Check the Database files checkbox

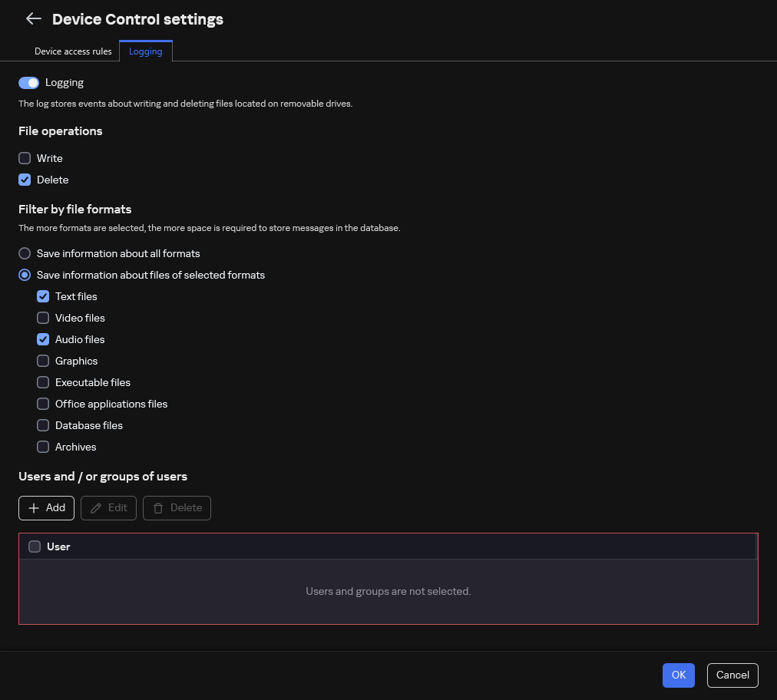[43, 425]
